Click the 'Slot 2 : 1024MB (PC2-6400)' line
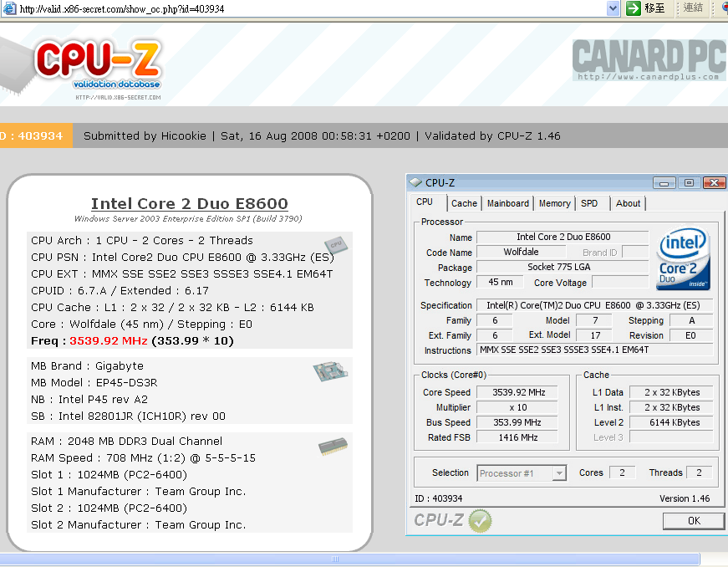728x567 pixels. pos(109,508)
